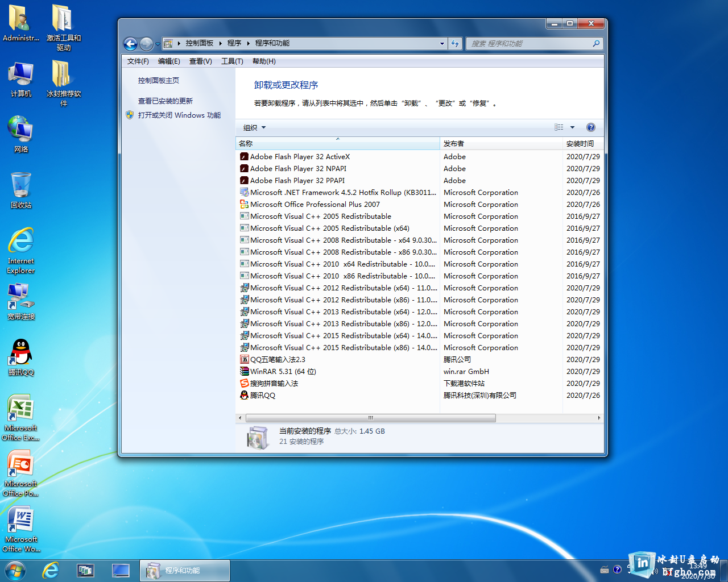
Task: Expand breadcrumb arrow after 控制面板
Action: [221, 43]
